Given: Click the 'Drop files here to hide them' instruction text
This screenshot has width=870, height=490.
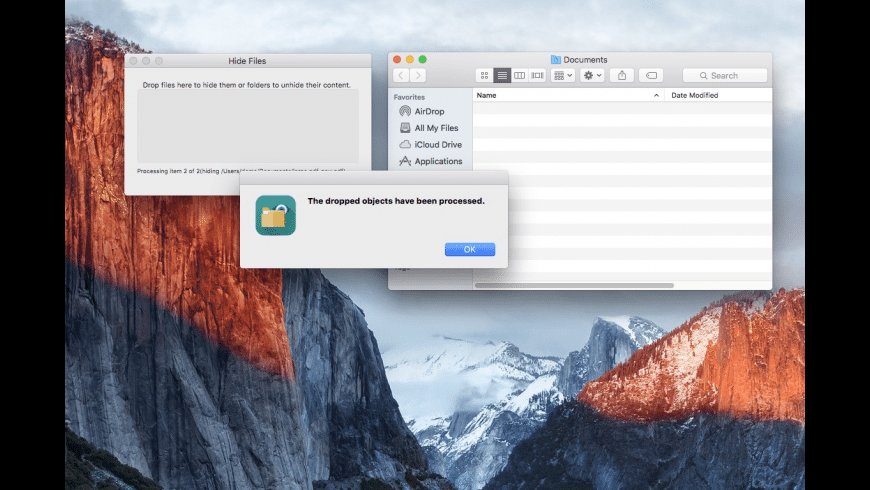Looking at the screenshot, I should (246, 85).
